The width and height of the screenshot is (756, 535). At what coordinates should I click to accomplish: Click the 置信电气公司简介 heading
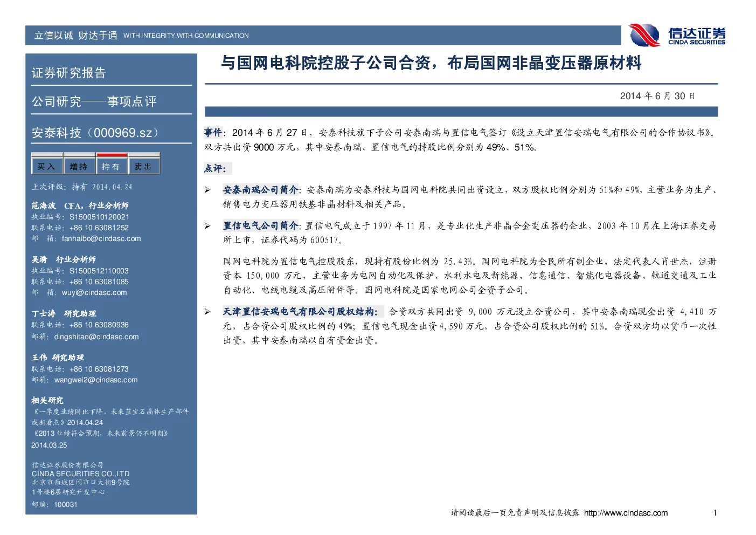point(260,225)
